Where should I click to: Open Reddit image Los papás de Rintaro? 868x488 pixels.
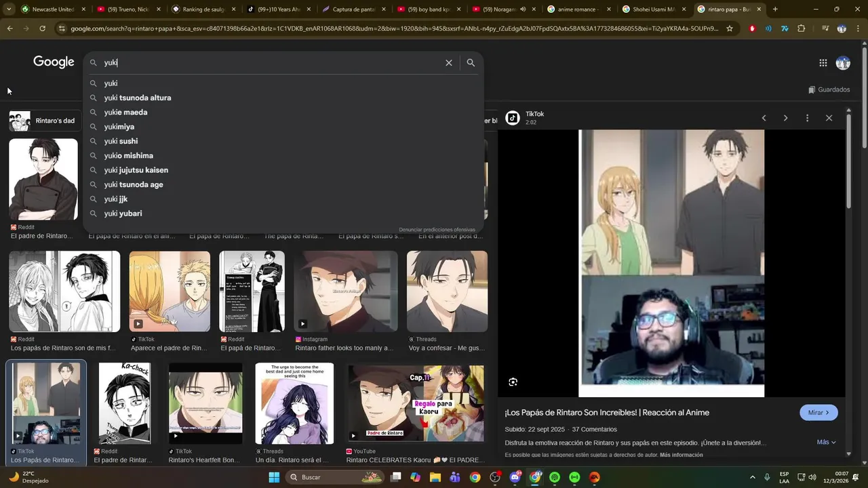(x=64, y=291)
